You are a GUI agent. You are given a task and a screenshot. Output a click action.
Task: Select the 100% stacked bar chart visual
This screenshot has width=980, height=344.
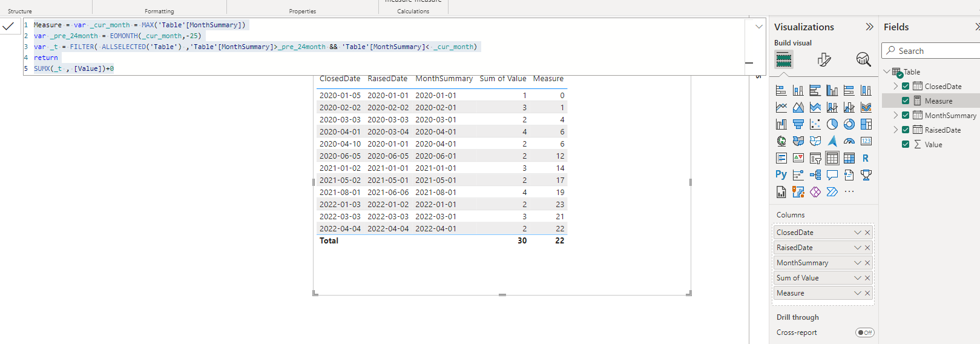tap(849, 90)
